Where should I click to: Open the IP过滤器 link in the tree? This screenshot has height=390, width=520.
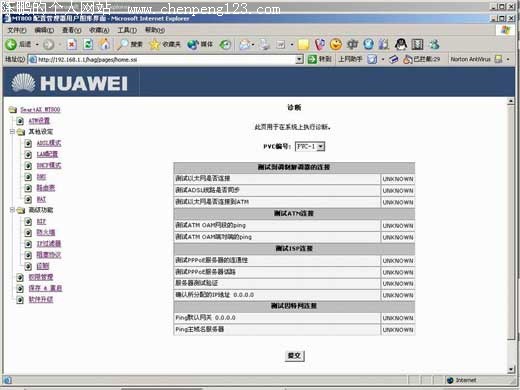click(49, 244)
